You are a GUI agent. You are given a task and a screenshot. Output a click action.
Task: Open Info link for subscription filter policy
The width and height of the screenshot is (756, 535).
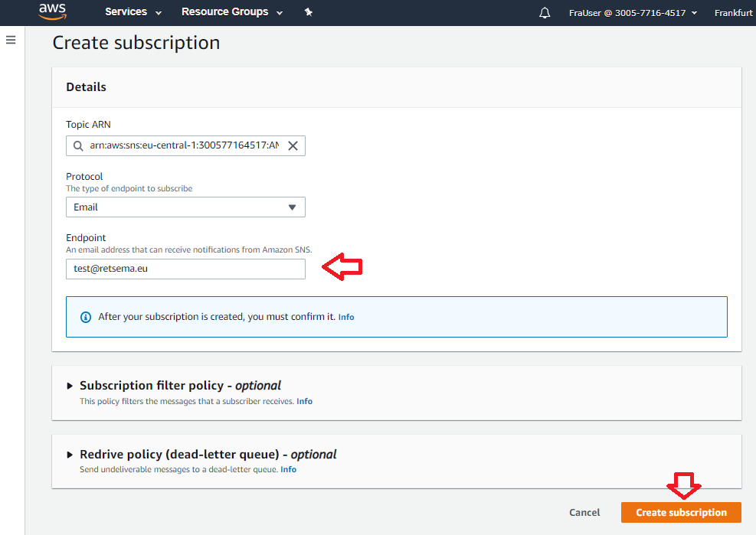point(304,401)
